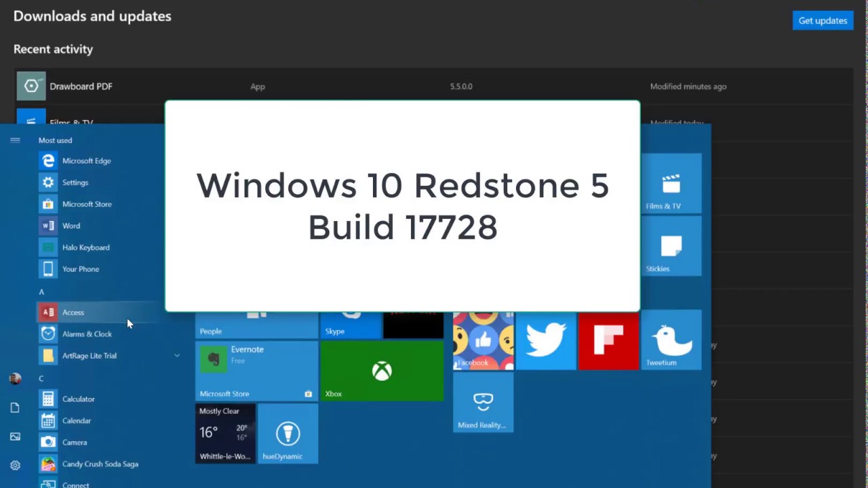Click the Get updates button
The height and width of the screenshot is (488, 868).
coord(823,20)
